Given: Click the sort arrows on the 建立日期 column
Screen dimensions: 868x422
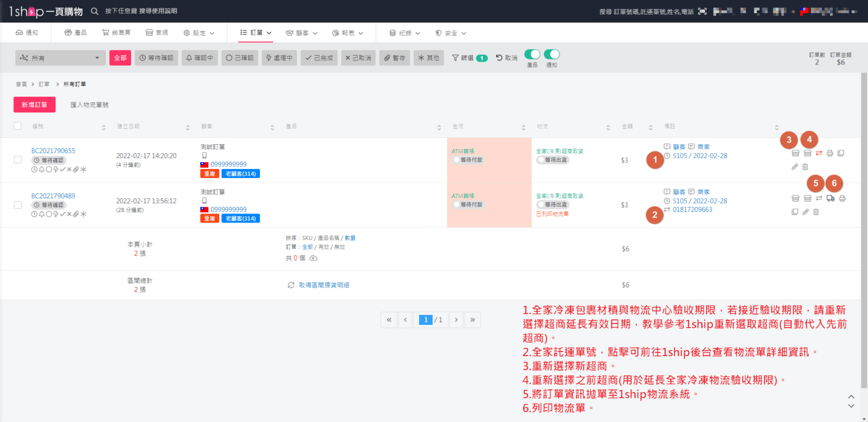Looking at the screenshot, I should coord(187,127).
